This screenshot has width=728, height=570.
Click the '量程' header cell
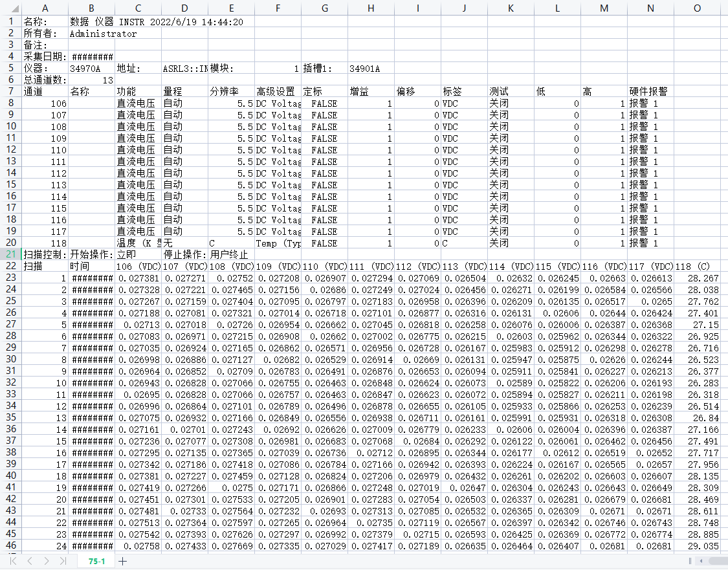click(x=185, y=91)
